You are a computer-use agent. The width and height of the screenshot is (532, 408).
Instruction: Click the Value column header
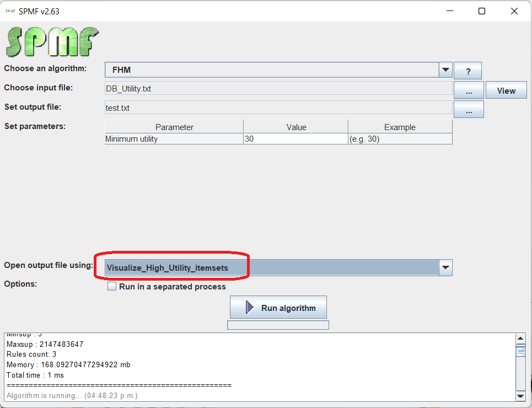coord(296,127)
